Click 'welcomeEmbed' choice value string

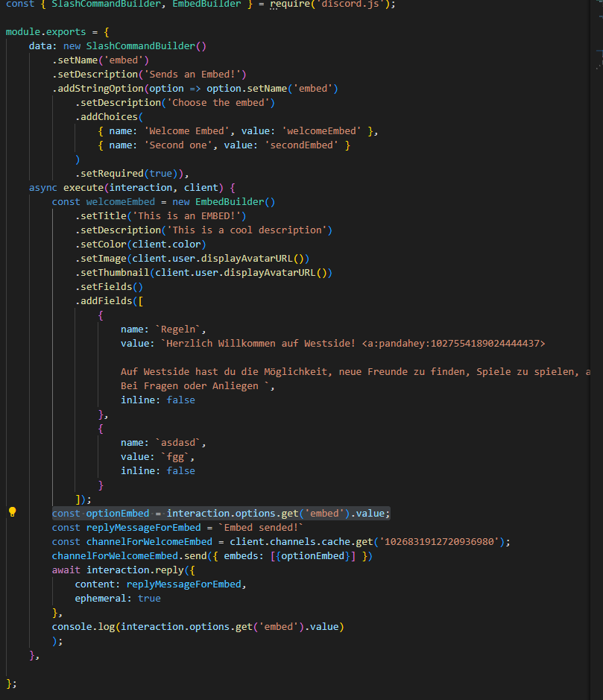(321, 131)
